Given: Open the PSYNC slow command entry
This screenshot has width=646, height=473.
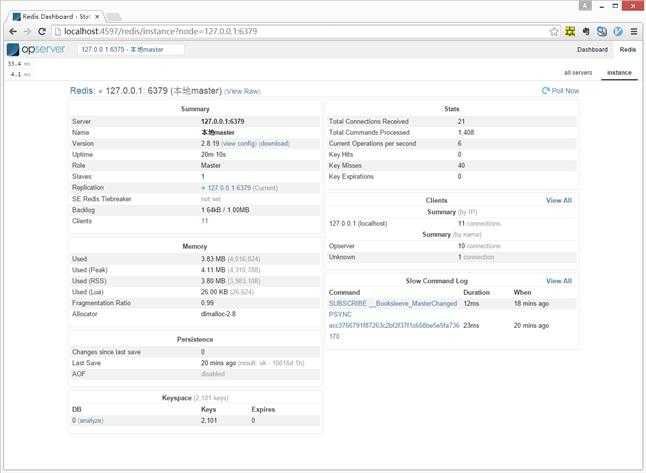Looking at the screenshot, I should [x=394, y=325].
